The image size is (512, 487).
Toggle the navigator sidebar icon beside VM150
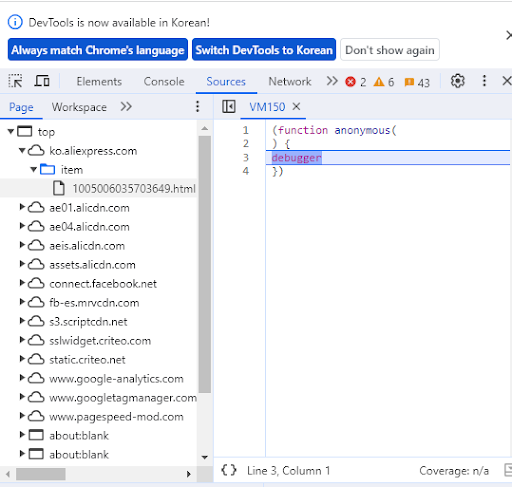[x=229, y=107]
